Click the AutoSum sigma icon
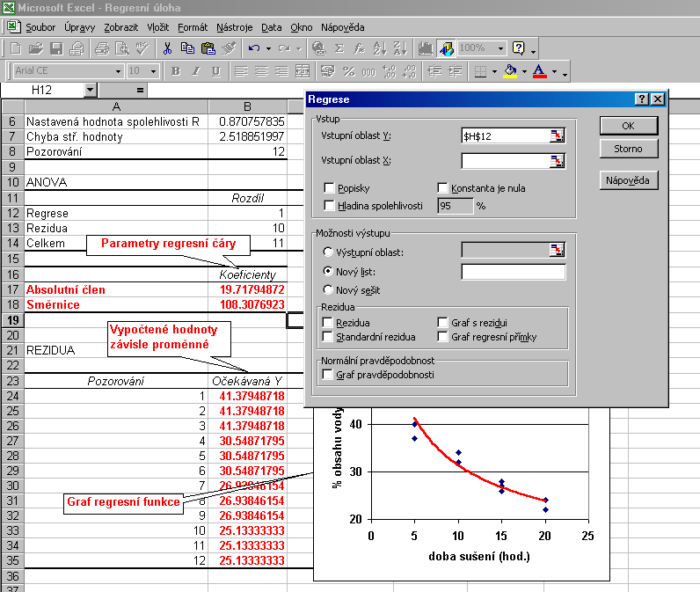This screenshot has height=592, width=700. click(339, 48)
